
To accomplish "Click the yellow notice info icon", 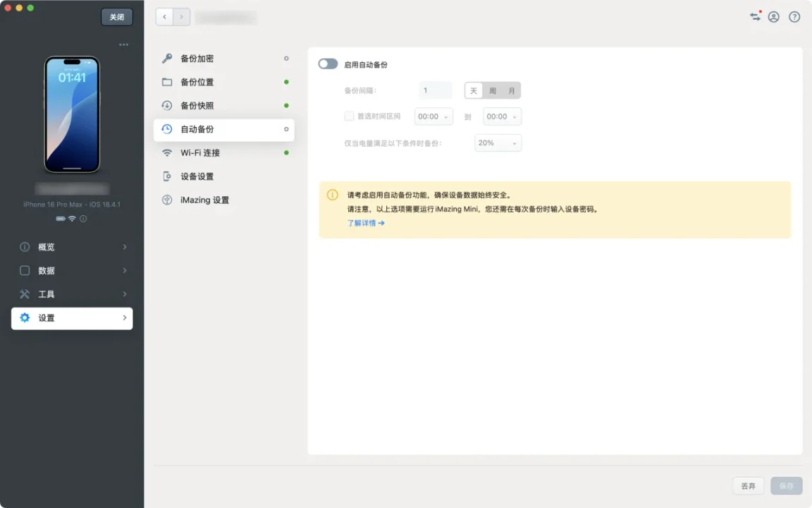I will coord(333,195).
